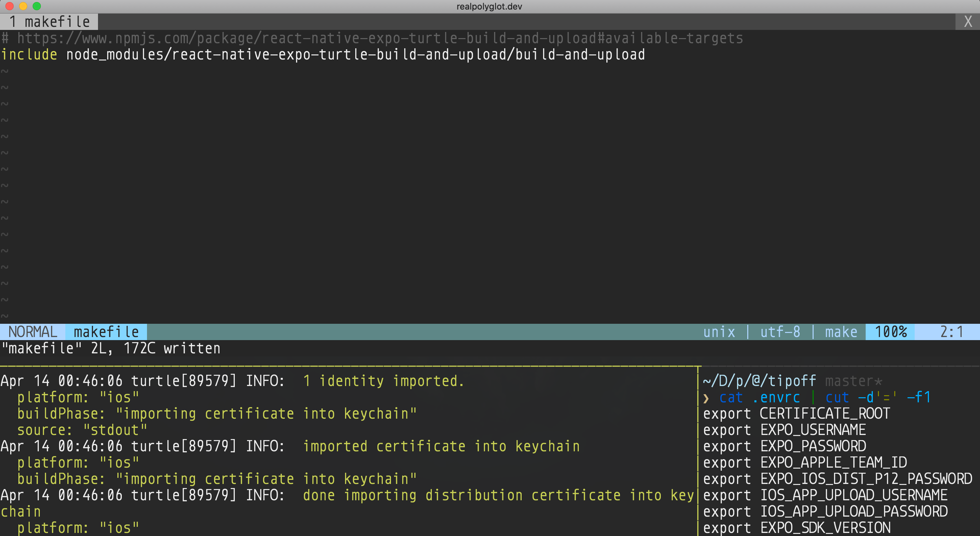This screenshot has width=980, height=536.
Task: Click the realpolyglot.dev window title
Action: 489,6
